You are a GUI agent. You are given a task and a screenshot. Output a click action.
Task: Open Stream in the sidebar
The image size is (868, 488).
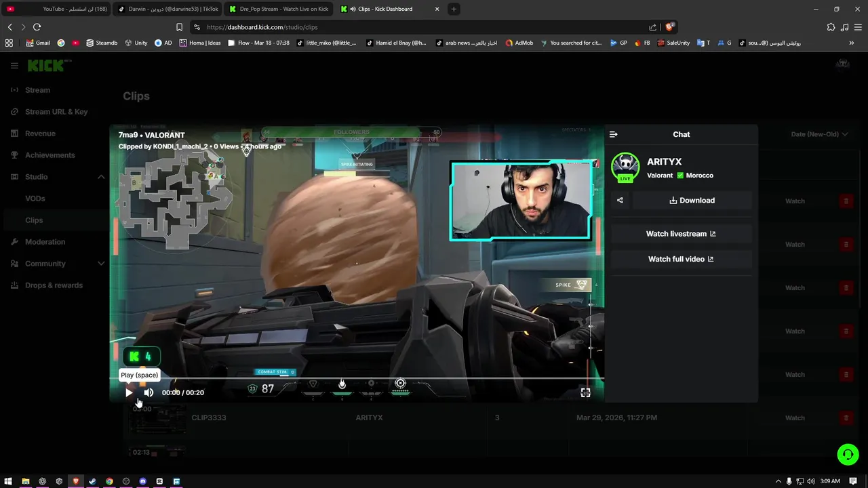(37, 90)
